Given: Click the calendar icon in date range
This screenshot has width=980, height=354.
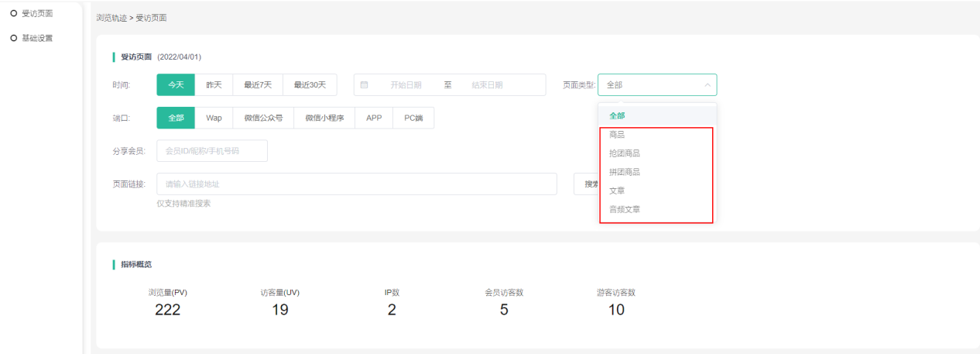Looking at the screenshot, I should tap(364, 85).
